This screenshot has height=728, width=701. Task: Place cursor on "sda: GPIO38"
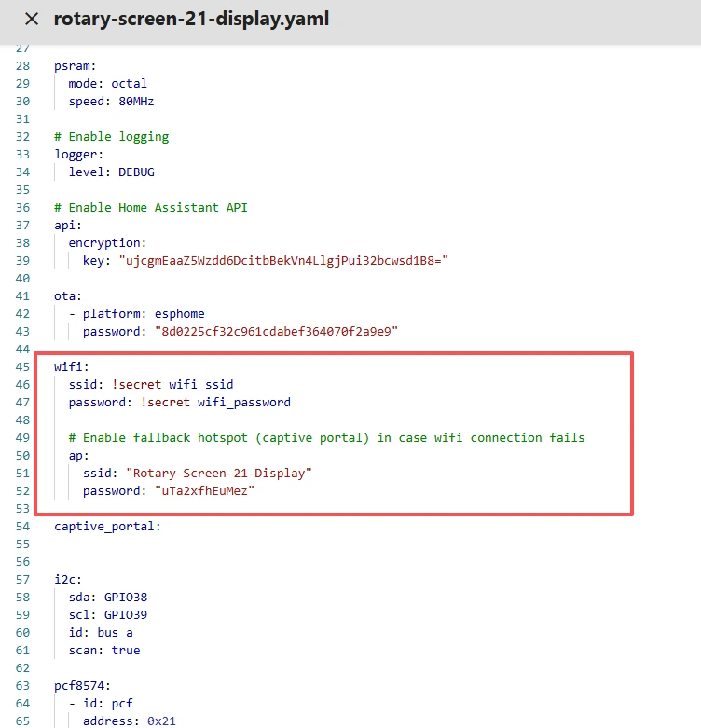click(107, 598)
